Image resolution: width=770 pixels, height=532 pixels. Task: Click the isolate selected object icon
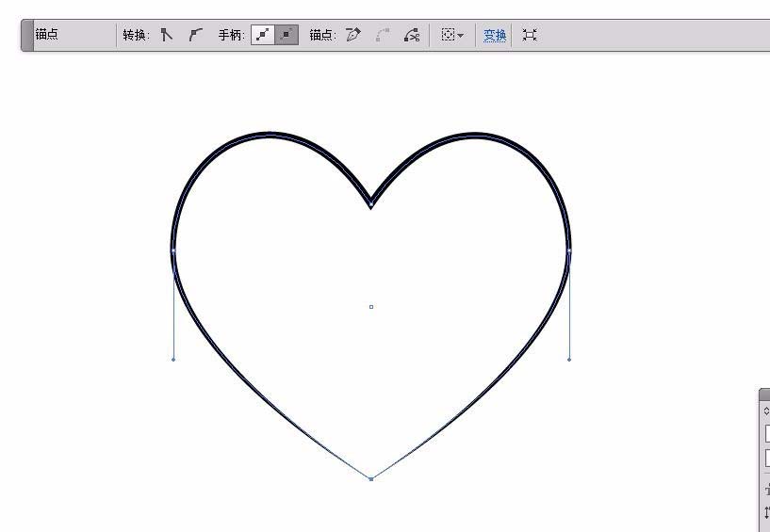pyautogui.click(x=448, y=35)
